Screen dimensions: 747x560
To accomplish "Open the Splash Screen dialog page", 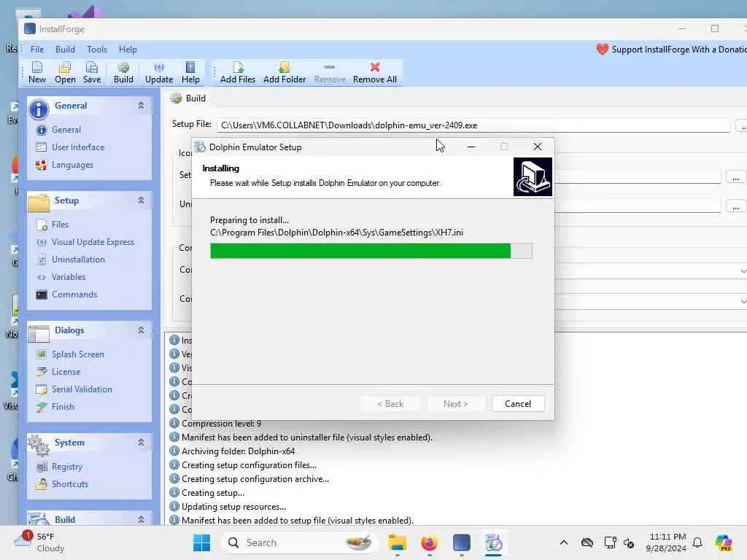I will 77,354.
